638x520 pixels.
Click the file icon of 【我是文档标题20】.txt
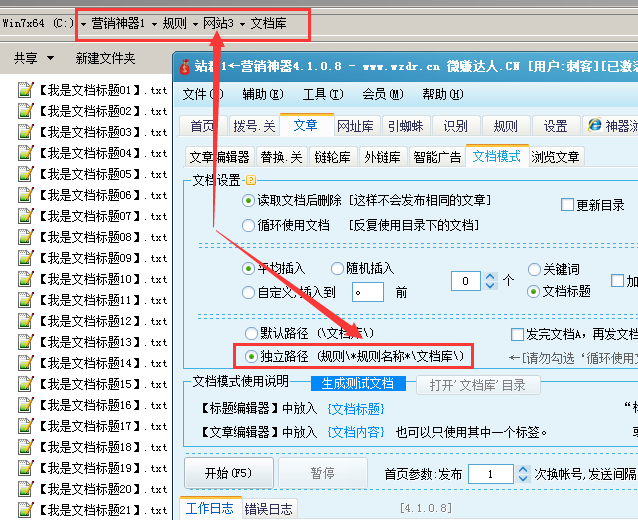[27, 489]
